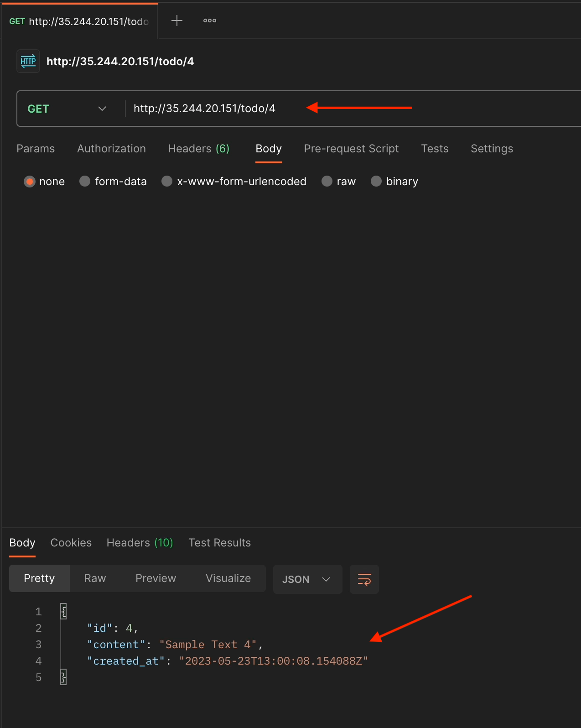Click the closing brace on line 5

64,677
